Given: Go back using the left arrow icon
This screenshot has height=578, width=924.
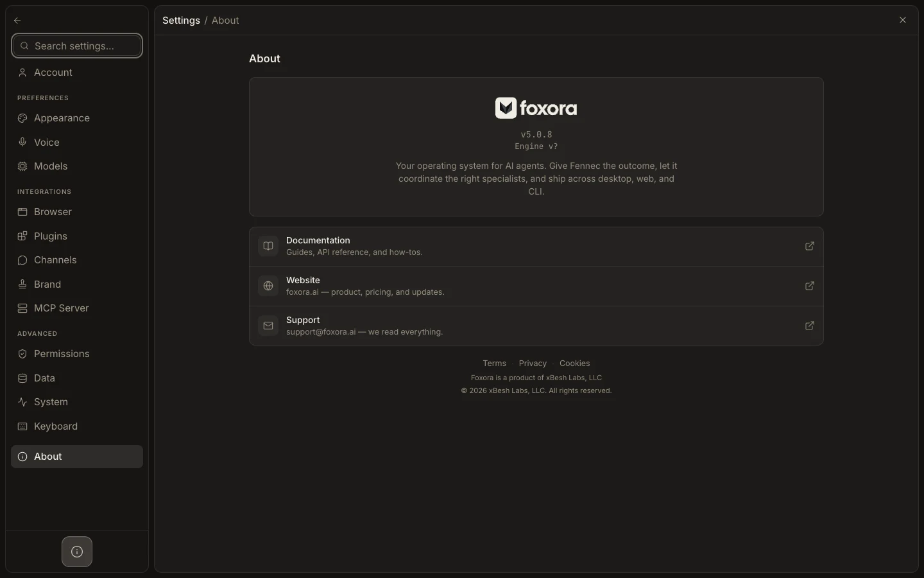Looking at the screenshot, I should click(x=17, y=21).
